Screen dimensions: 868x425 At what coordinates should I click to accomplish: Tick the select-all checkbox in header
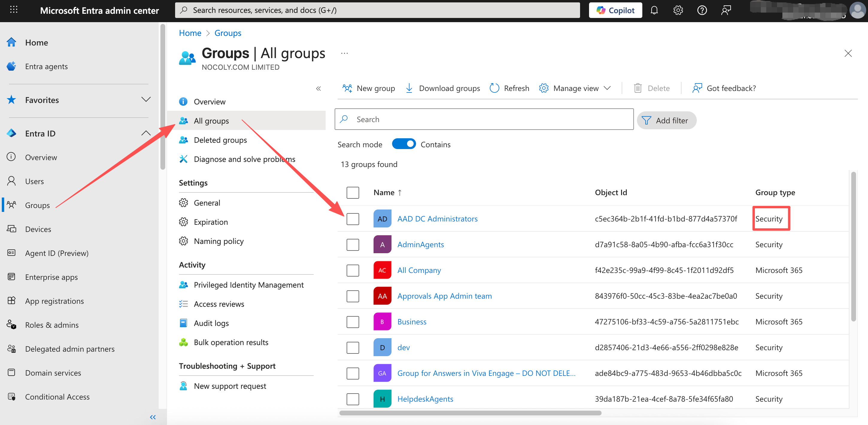353,192
